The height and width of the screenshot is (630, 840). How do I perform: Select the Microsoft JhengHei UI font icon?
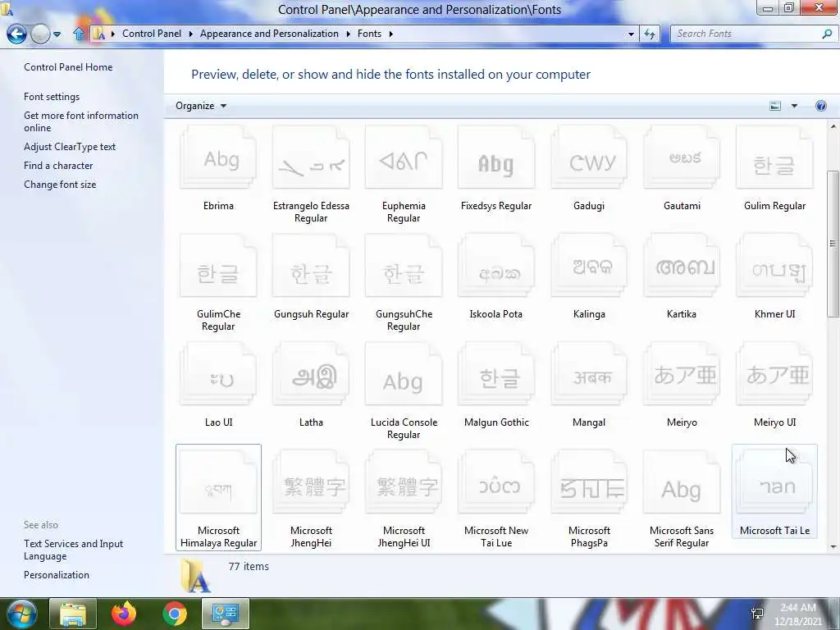pyautogui.click(x=404, y=482)
